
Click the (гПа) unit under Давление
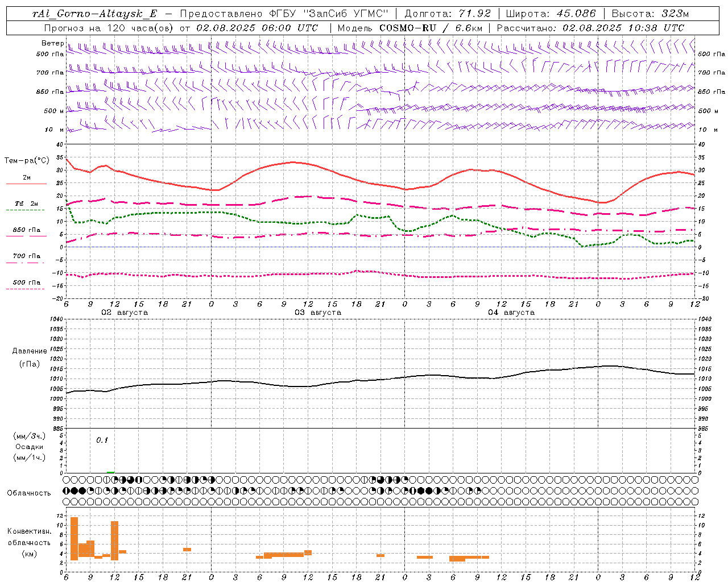[x=30, y=364]
